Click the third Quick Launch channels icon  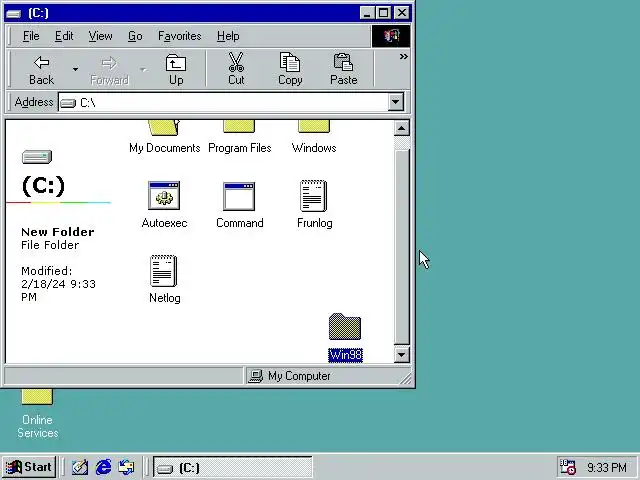126,467
